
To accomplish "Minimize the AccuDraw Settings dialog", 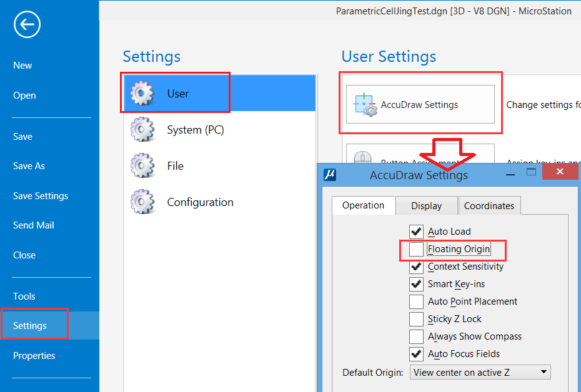I will click(510, 174).
